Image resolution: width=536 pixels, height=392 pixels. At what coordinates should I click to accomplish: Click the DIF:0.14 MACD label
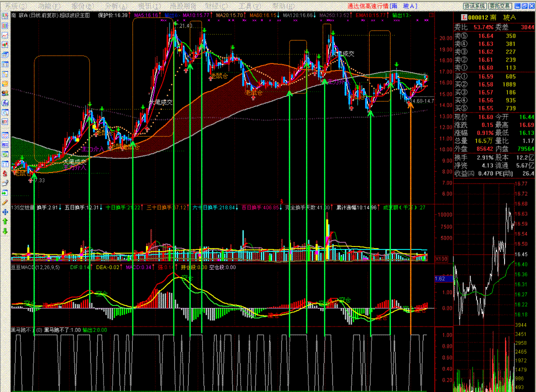click(x=80, y=267)
